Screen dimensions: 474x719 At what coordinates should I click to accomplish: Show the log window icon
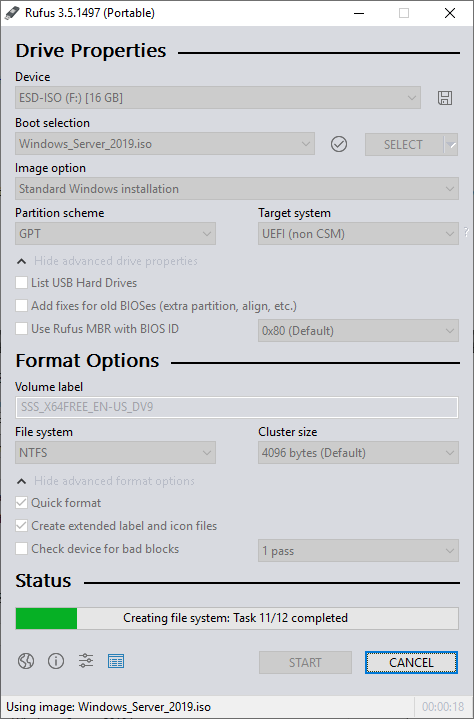[x=116, y=661]
